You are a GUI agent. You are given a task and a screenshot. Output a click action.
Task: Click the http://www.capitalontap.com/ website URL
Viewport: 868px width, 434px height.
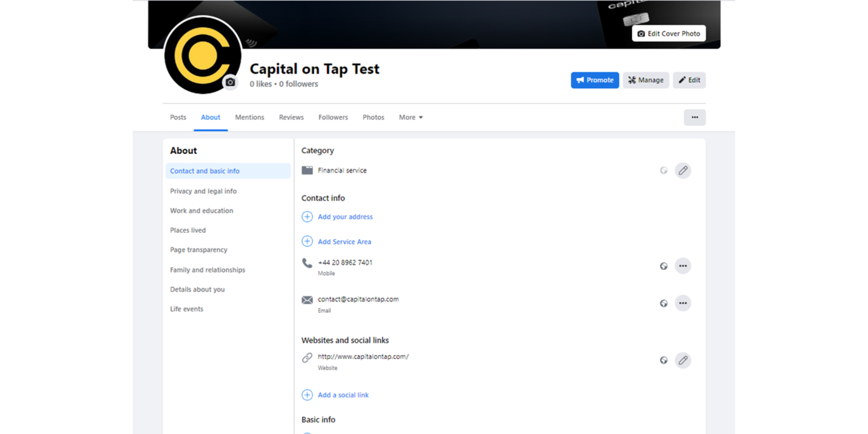click(x=363, y=357)
